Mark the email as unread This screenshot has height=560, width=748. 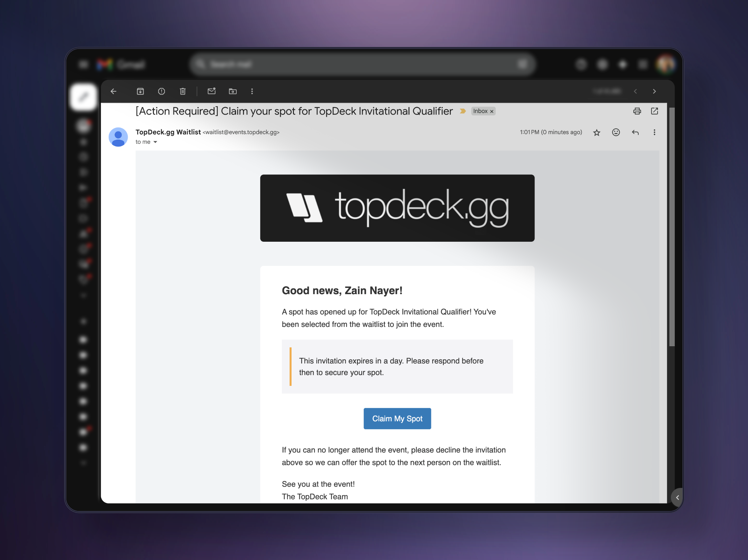tap(211, 91)
